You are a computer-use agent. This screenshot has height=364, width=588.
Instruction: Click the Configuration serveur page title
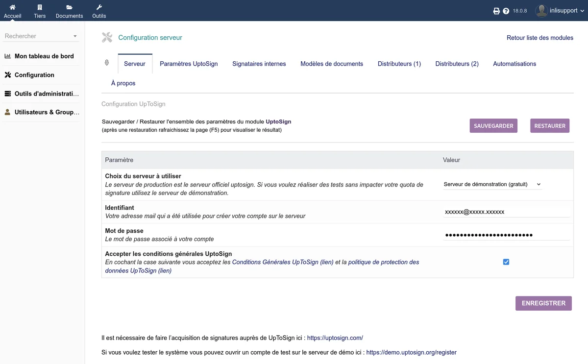click(x=150, y=37)
